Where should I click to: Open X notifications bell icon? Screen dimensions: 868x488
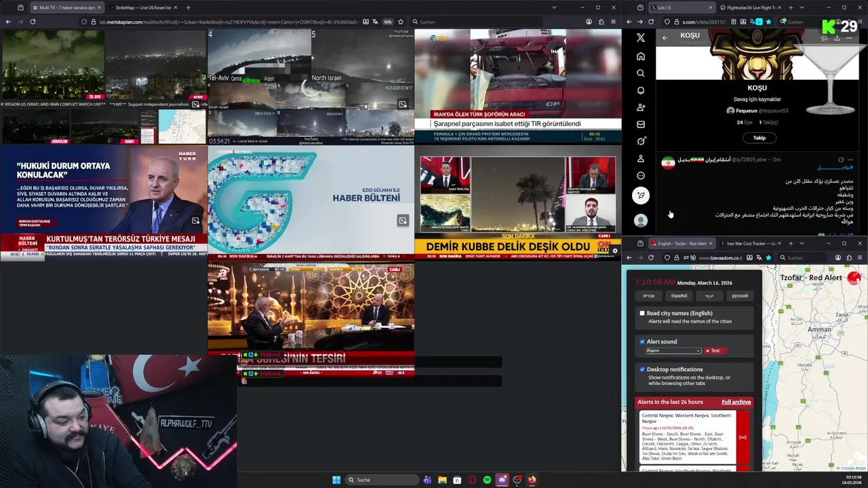[641, 90]
